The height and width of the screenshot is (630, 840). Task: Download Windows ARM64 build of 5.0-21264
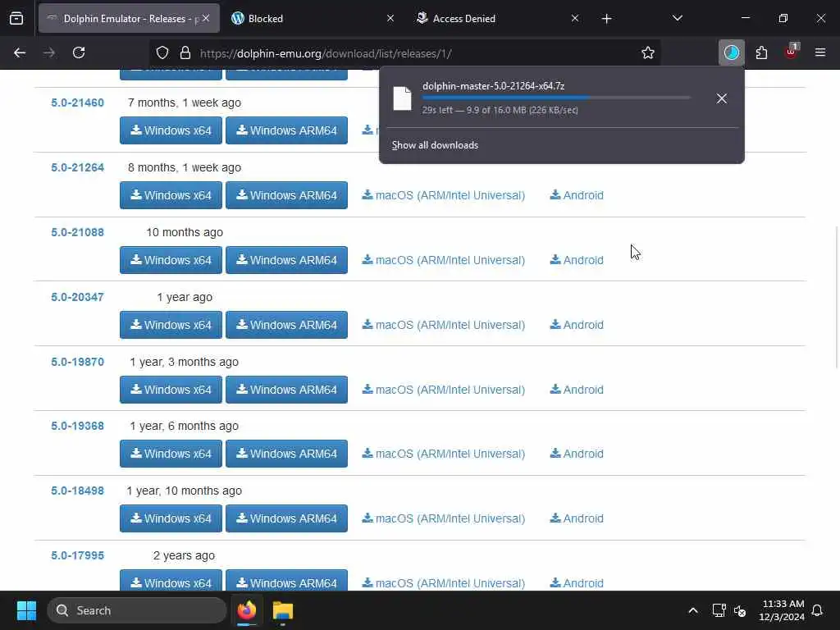286,195
